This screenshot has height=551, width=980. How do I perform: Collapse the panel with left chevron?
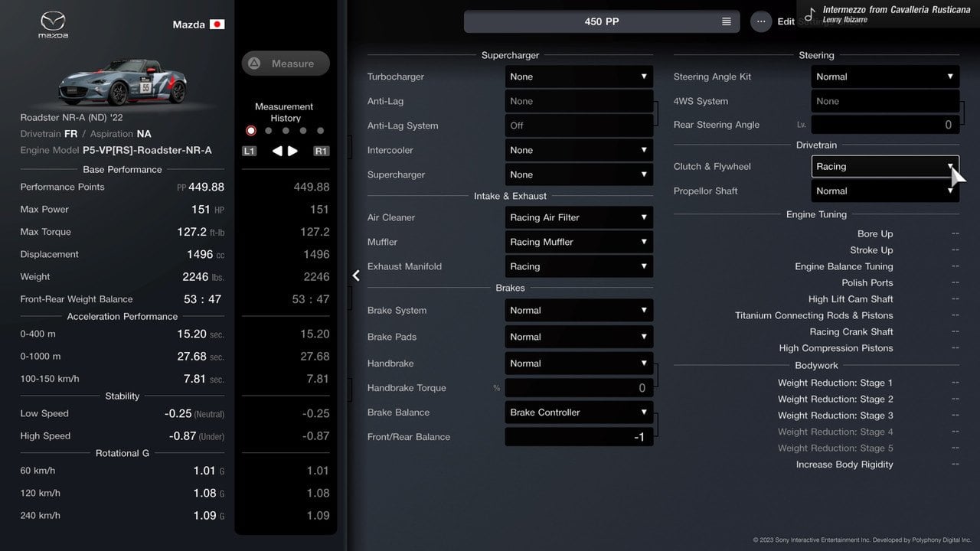356,275
